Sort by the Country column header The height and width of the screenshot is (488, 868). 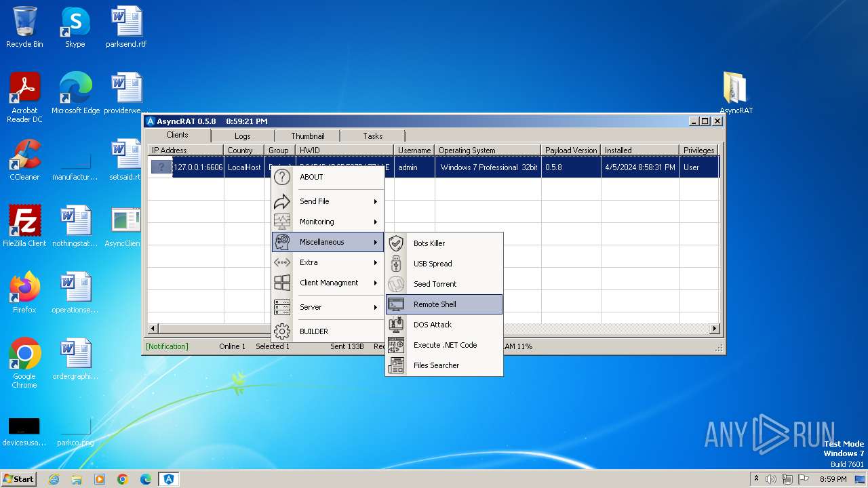(244, 150)
